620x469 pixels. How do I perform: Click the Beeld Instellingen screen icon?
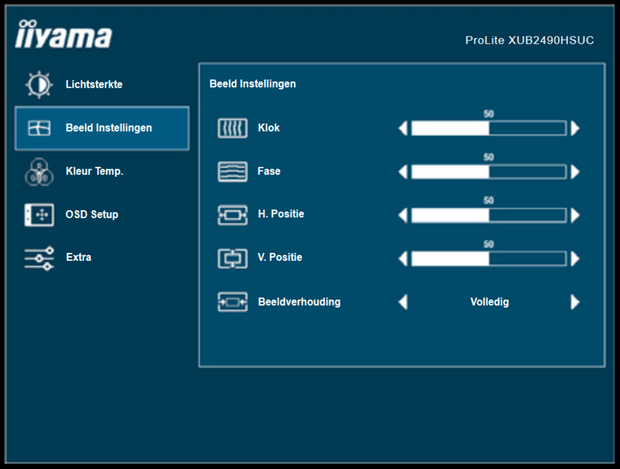pyautogui.click(x=39, y=128)
